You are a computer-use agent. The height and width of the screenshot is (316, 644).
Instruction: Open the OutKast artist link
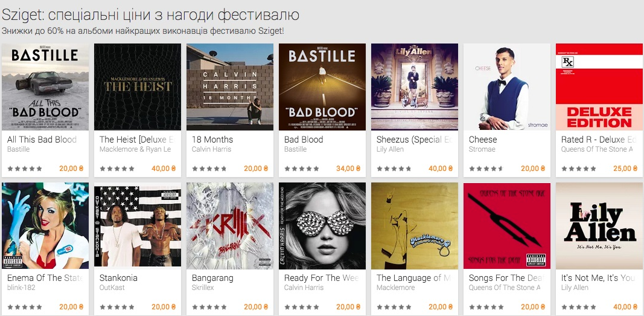pyautogui.click(x=111, y=288)
